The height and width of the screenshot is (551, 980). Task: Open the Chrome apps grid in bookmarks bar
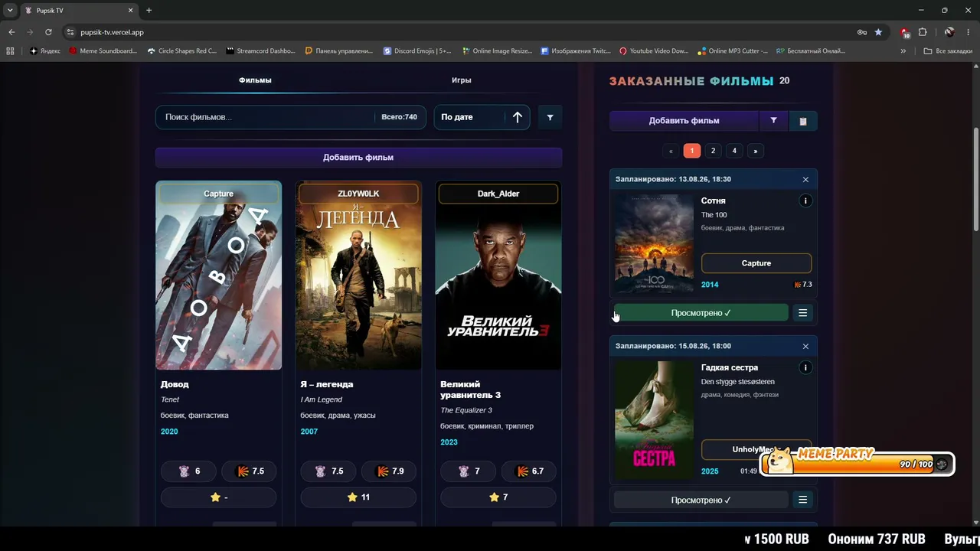(x=10, y=51)
